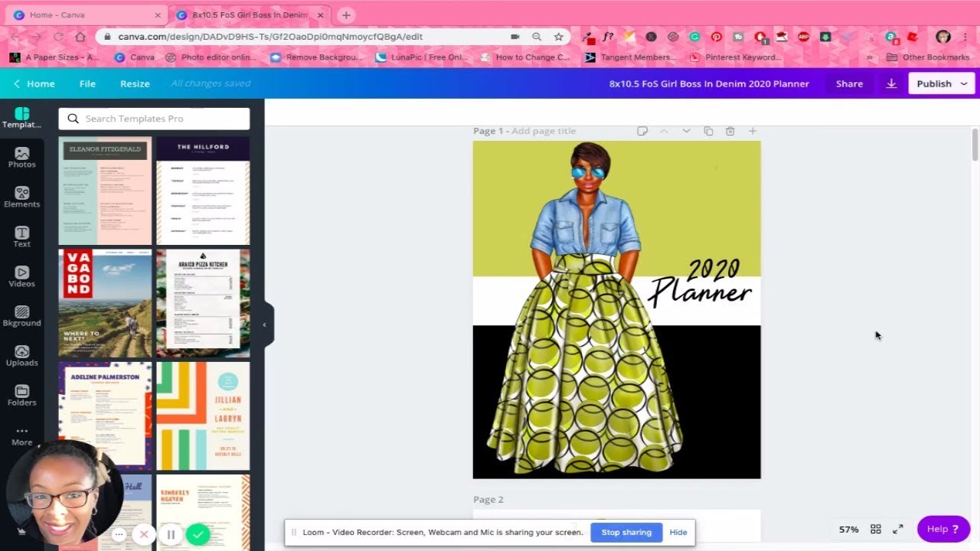Open grid view of pages
Image resolution: width=980 pixels, height=551 pixels.
click(876, 529)
